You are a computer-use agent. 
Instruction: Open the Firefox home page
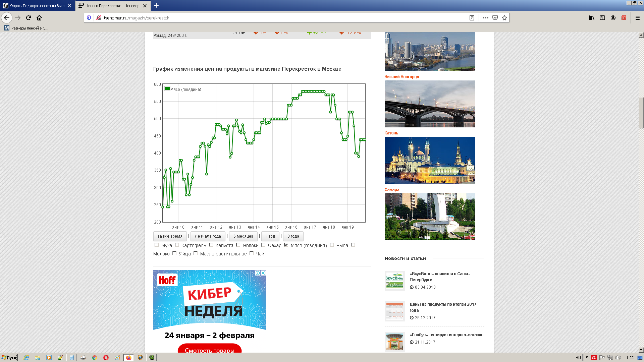click(x=39, y=18)
